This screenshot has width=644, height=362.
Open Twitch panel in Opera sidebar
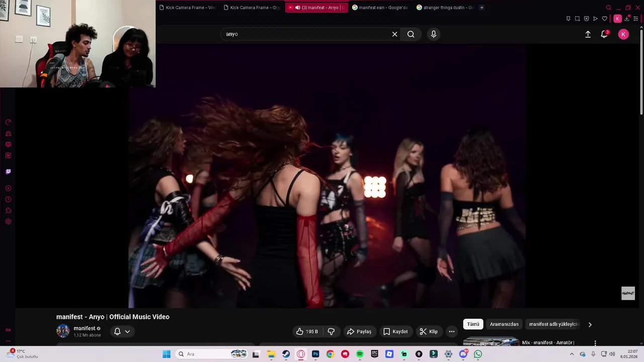8,171
